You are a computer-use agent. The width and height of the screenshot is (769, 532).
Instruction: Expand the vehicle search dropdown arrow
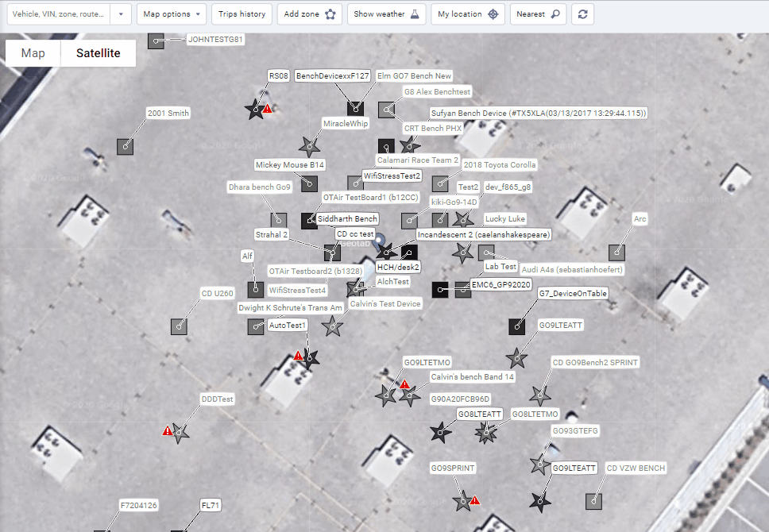121,14
